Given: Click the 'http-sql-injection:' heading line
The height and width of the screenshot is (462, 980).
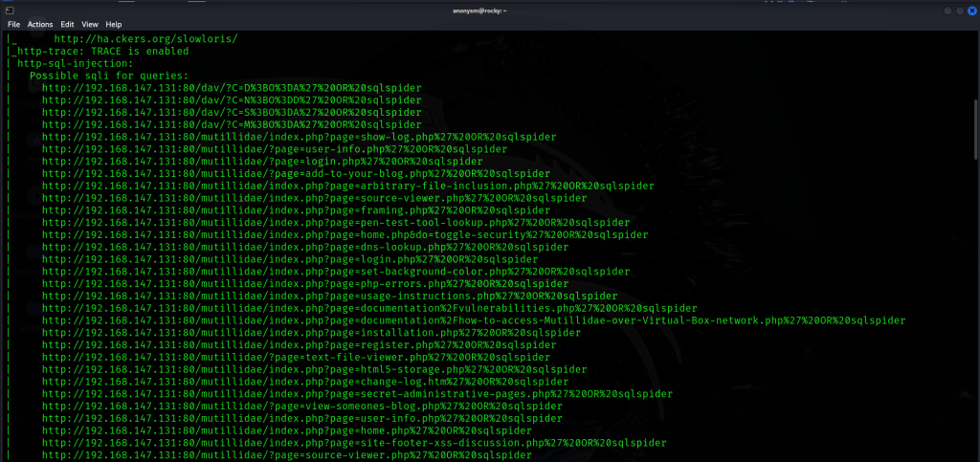Looking at the screenshot, I should 75,63.
